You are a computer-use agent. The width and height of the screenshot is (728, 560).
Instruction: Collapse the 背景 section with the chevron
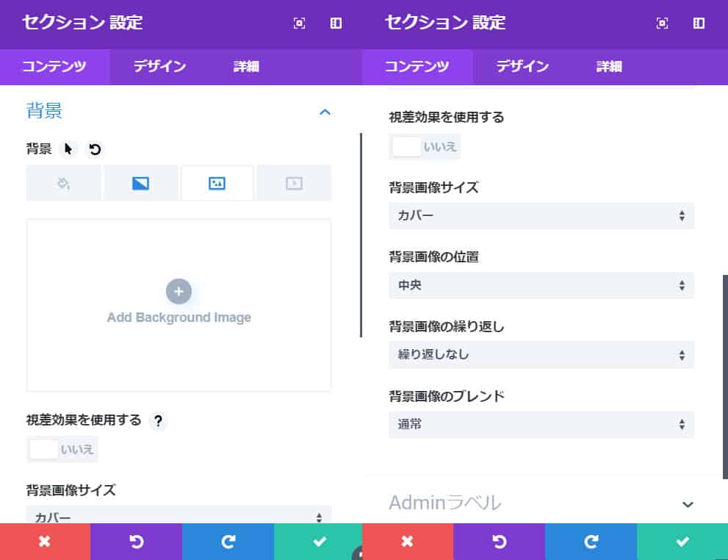pos(325,112)
